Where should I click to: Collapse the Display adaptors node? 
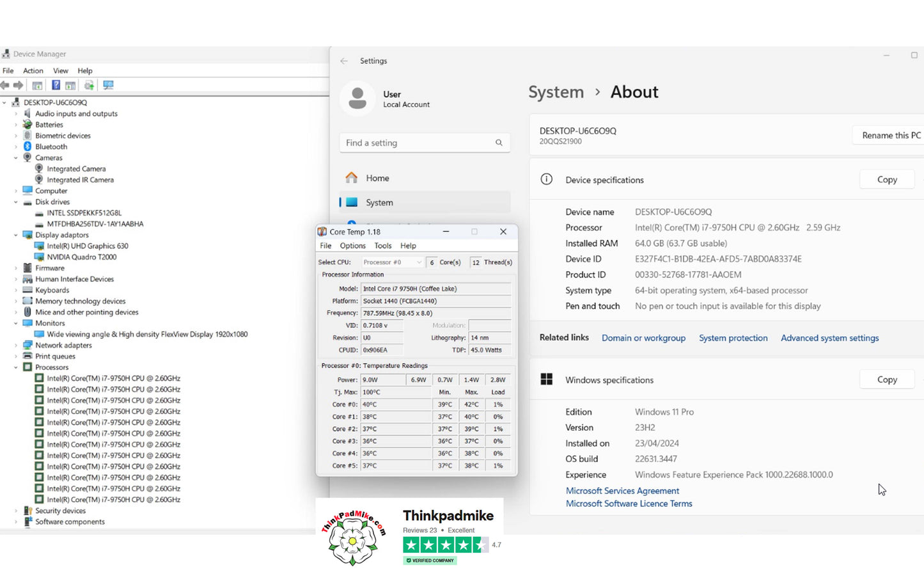coord(16,235)
